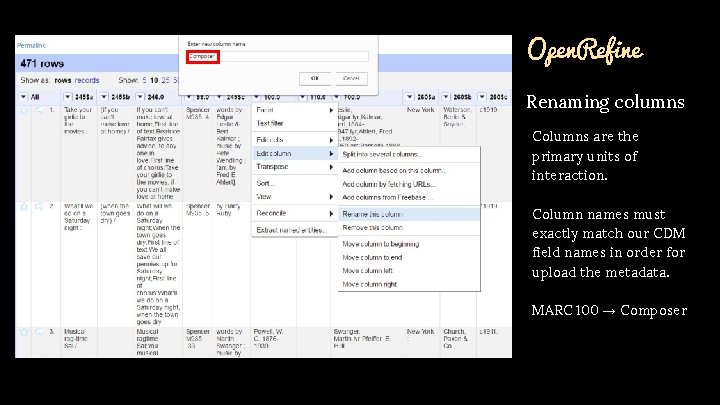Toggle the flag on row 3

(39, 332)
